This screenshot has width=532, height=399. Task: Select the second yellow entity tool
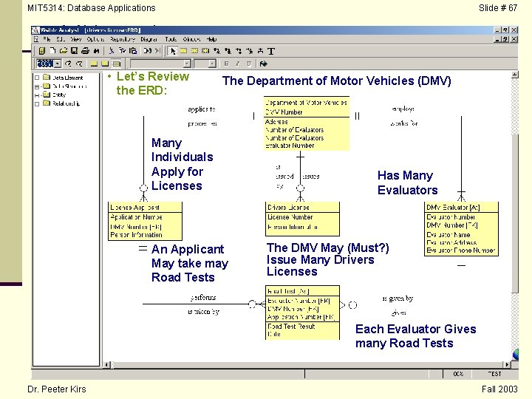(194, 51)
